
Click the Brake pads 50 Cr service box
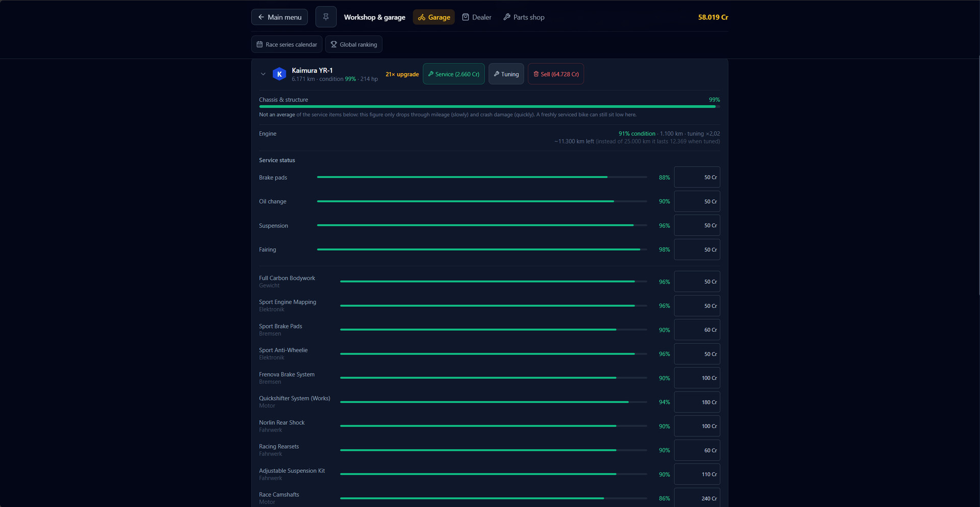(x=697, y=177)
